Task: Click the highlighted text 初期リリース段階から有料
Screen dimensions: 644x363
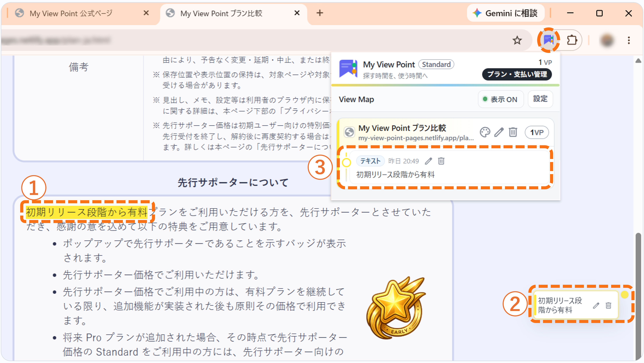Action: tap(87, 212)
